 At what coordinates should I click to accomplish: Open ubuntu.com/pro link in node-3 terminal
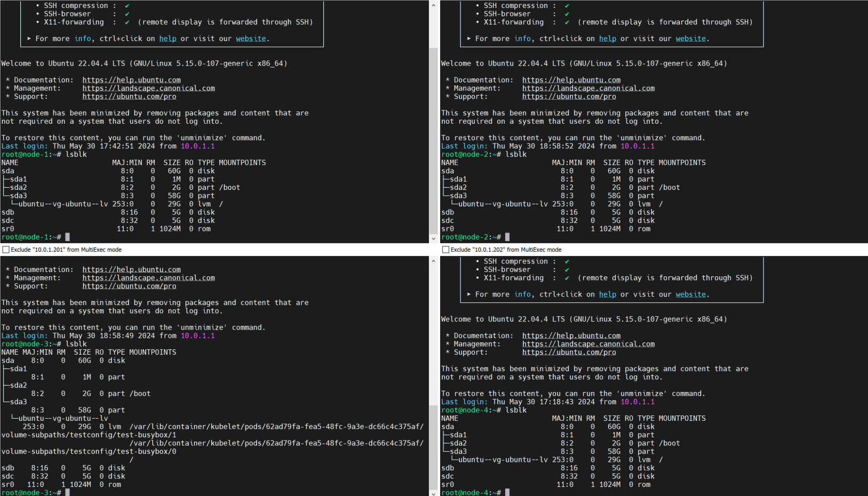click(x=129, y=286)
